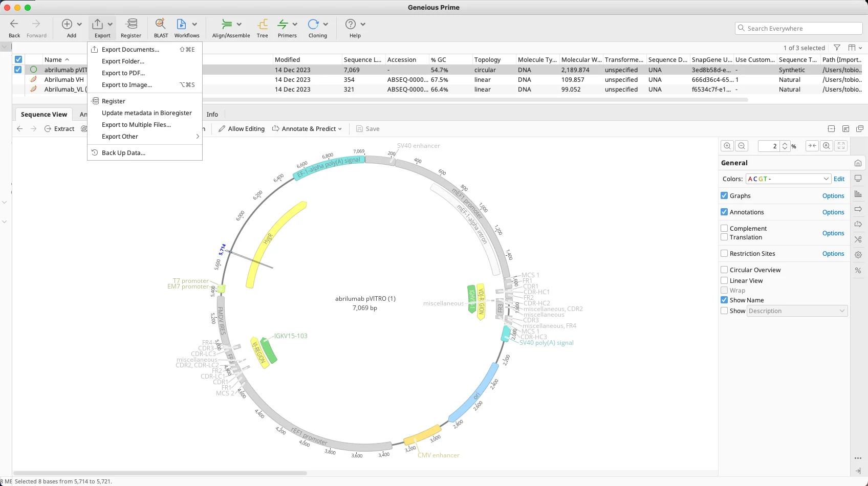The image size is (868, 486).
Task: Launch the BLAST search tool
Action: click(x=161, y=24)
